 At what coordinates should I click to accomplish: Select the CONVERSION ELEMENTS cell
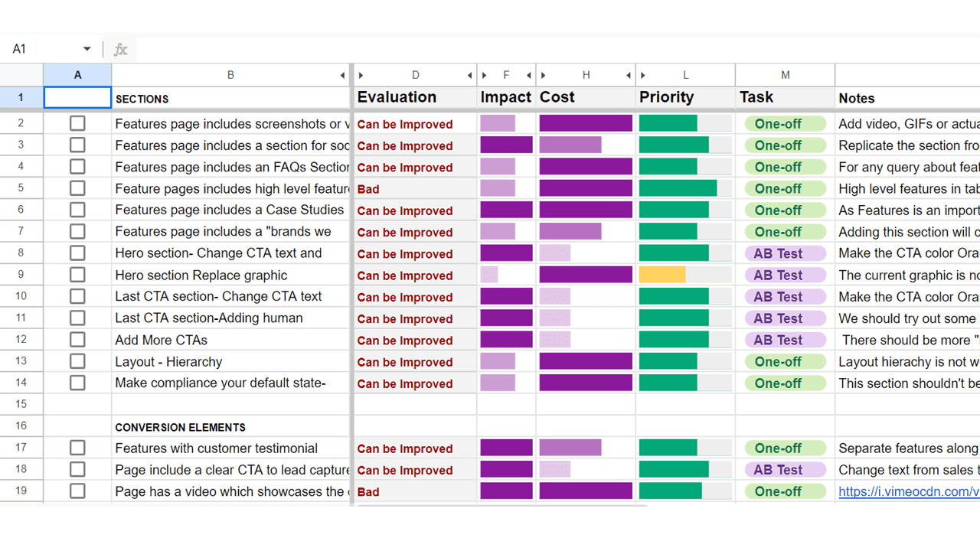[230, 427]
